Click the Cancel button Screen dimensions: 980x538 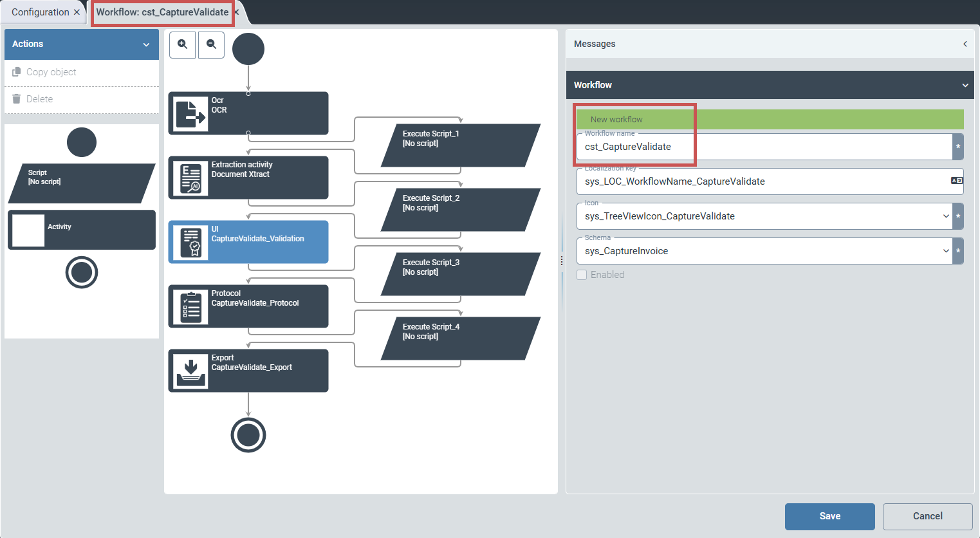coord(927,516)
